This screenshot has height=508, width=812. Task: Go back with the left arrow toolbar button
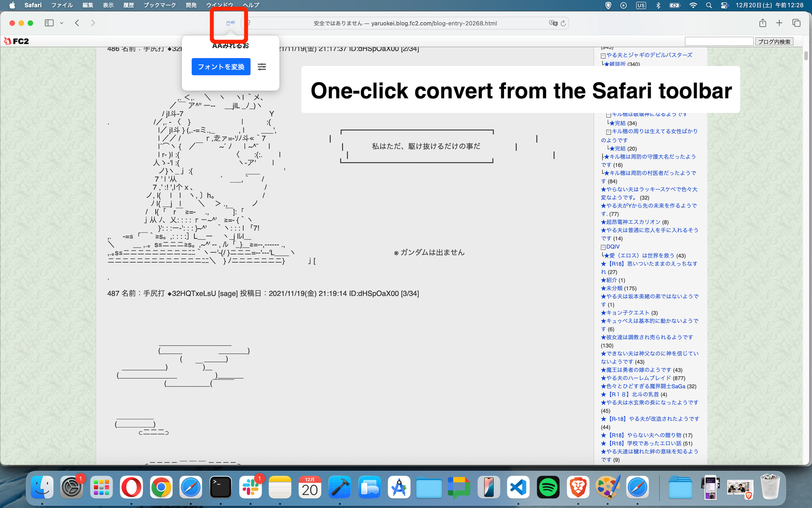pyautogui.click(x=77, y=23)
